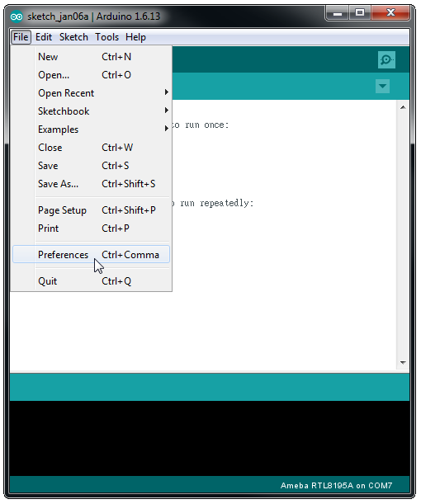Open the Tools menu

106,37
